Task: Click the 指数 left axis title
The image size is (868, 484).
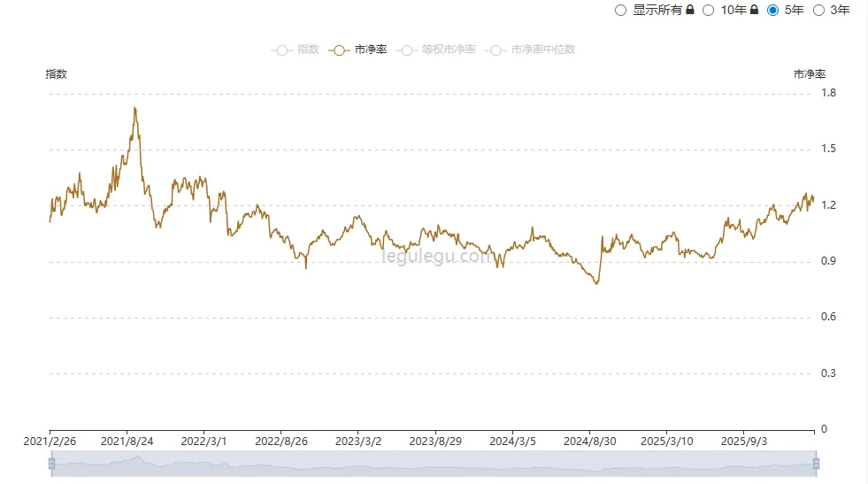Action: pos(56,74)
